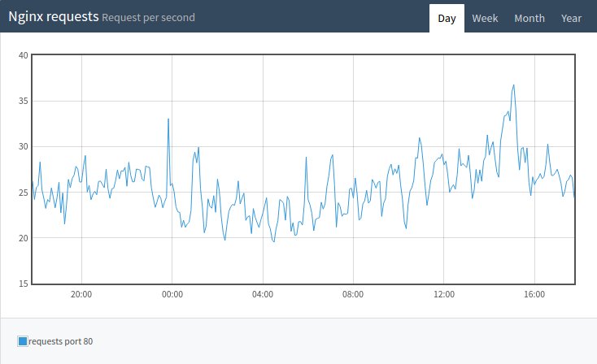
Task: Click the 00:00 x-axis label
Action: [x=172, y=294]
